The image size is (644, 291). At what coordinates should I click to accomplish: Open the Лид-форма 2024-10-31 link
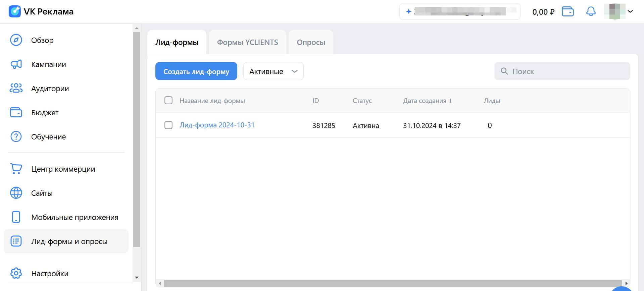tap(217, 125)
